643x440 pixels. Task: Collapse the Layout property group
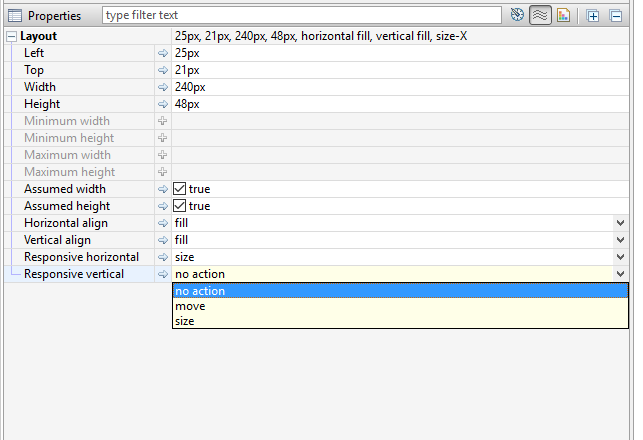pyautogui.click(x=11, y=36)
